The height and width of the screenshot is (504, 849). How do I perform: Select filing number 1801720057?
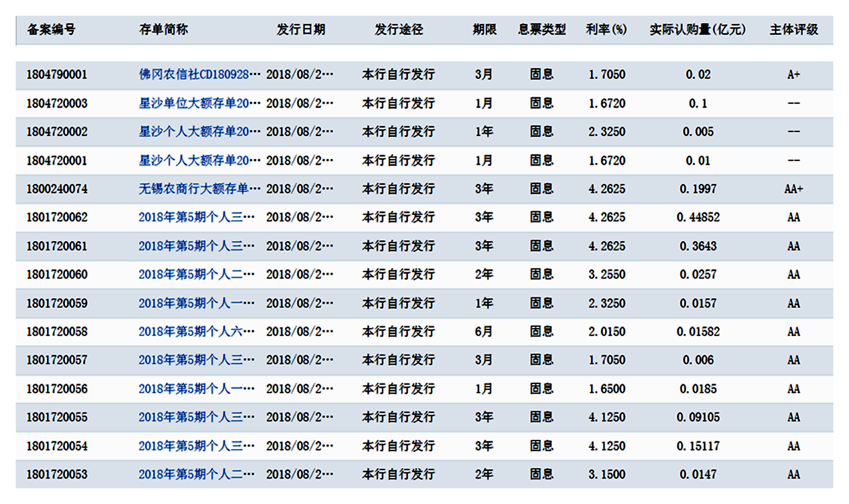point(57,360)
